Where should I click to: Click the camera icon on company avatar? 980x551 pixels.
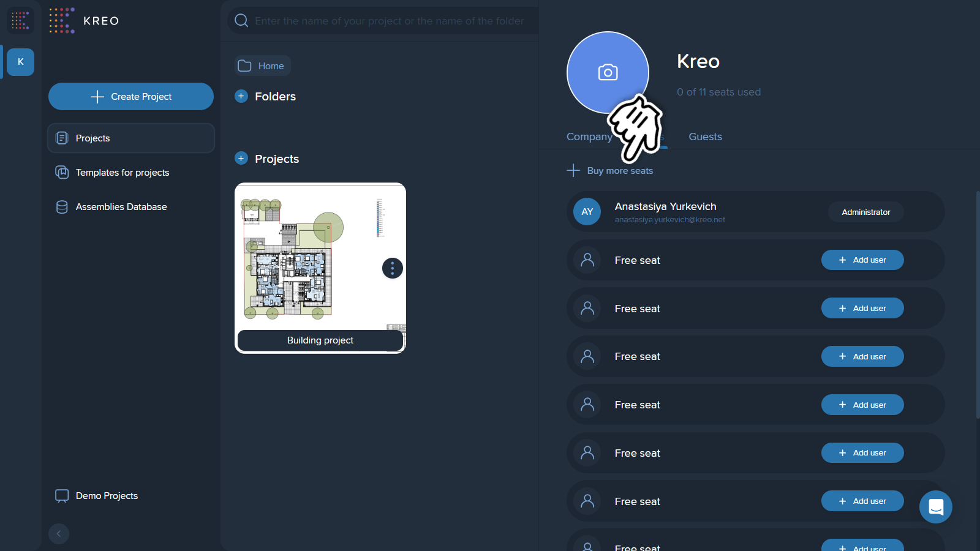coord(608,72)
